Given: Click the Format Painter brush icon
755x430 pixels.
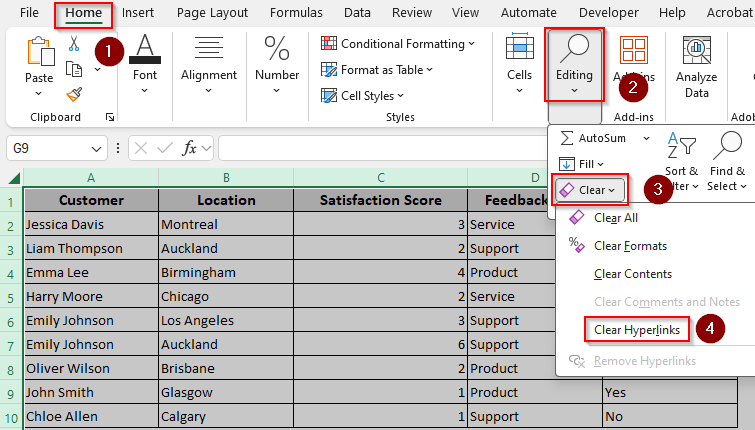Looking at the screenshot, I should (74, 94).
